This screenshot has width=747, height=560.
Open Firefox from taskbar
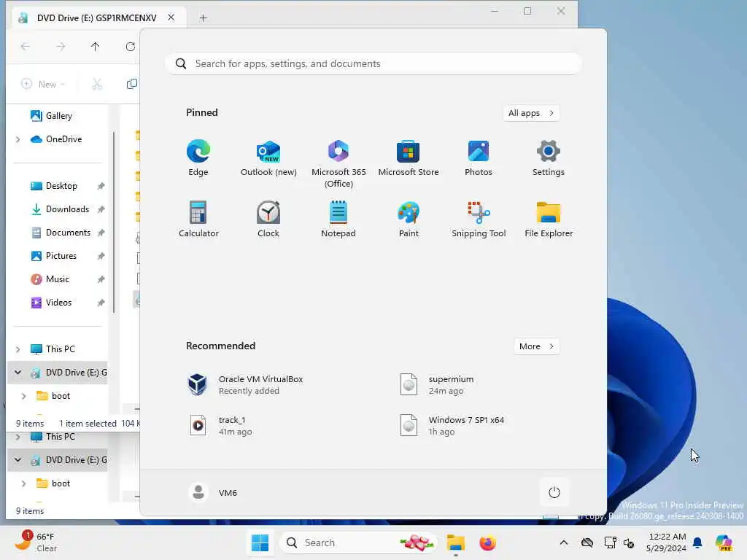[488, 542]
